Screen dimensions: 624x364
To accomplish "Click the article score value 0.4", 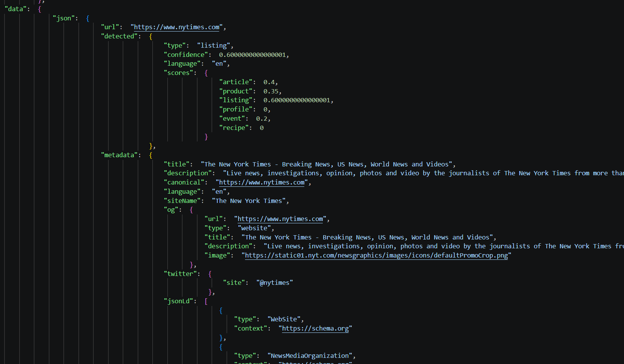I will [269, 82].
